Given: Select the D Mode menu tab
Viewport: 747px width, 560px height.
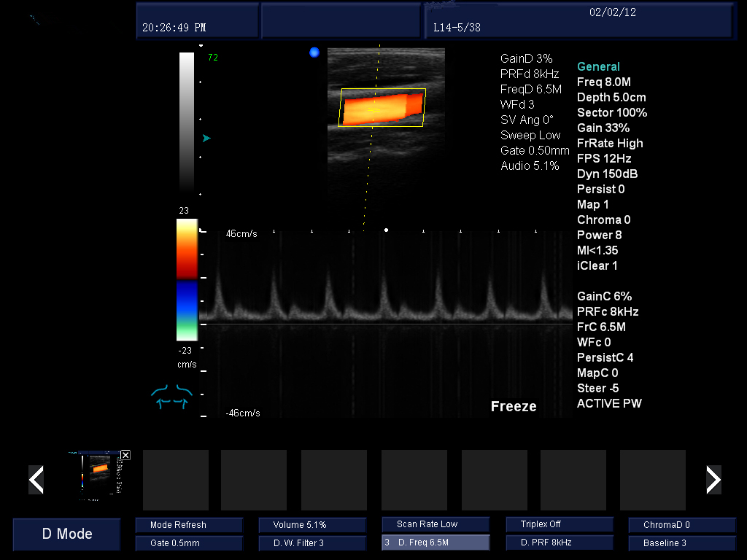Looking at the screenshot, I should 67,534.
